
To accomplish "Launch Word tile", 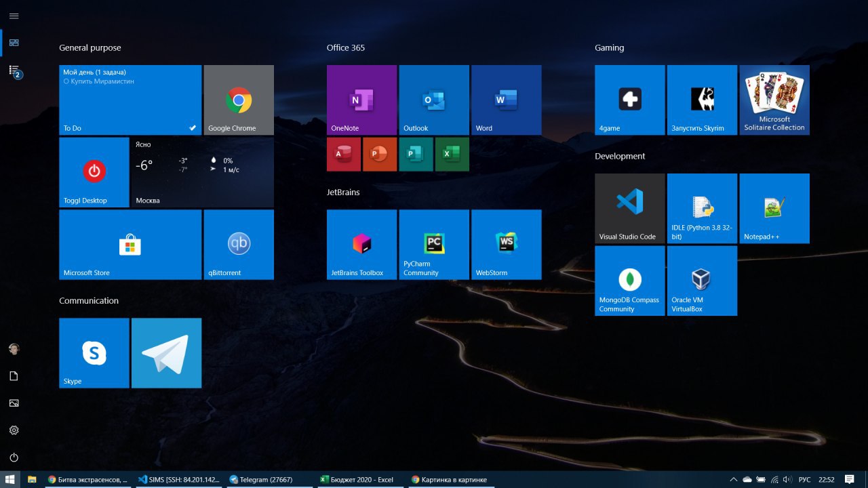I will [506, 100].
